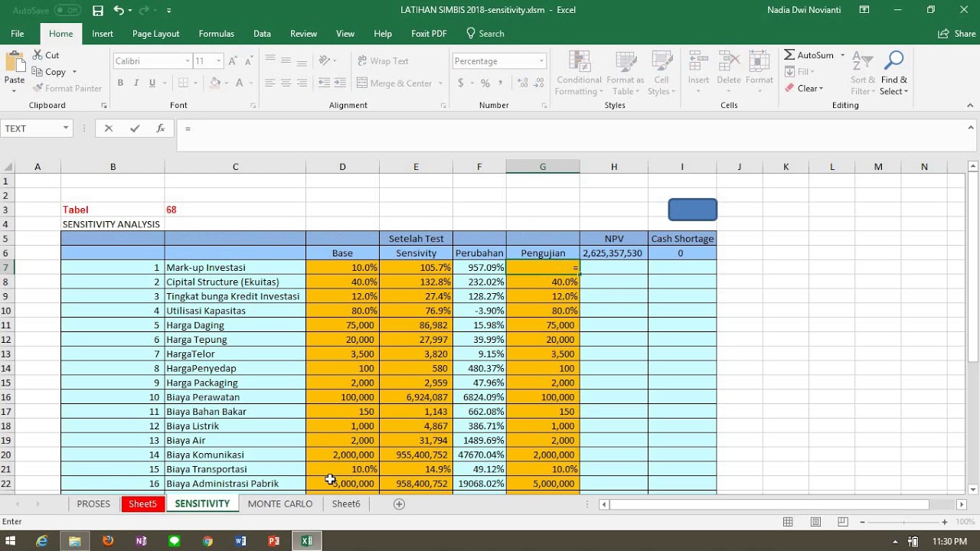Add new sheet with plus icon

399,504
